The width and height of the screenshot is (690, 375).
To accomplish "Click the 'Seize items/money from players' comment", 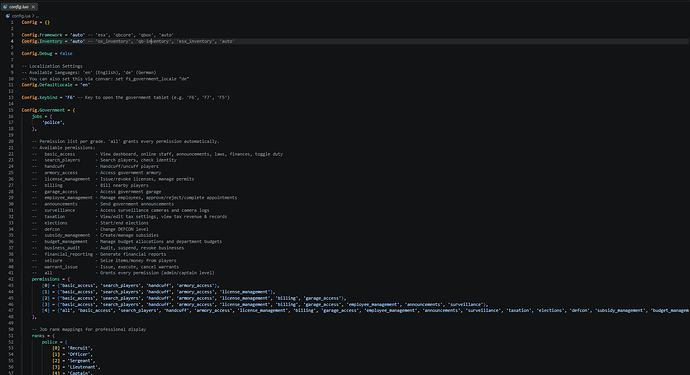I will tap(138, 261).
